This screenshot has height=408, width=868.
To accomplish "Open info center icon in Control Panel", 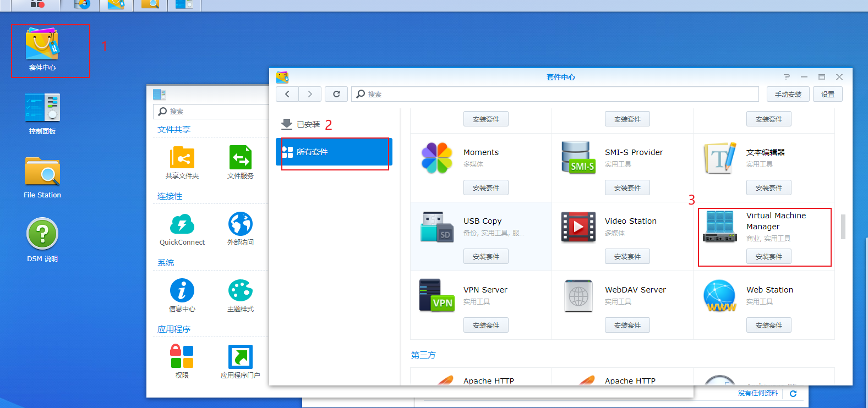I will [182, 290].
